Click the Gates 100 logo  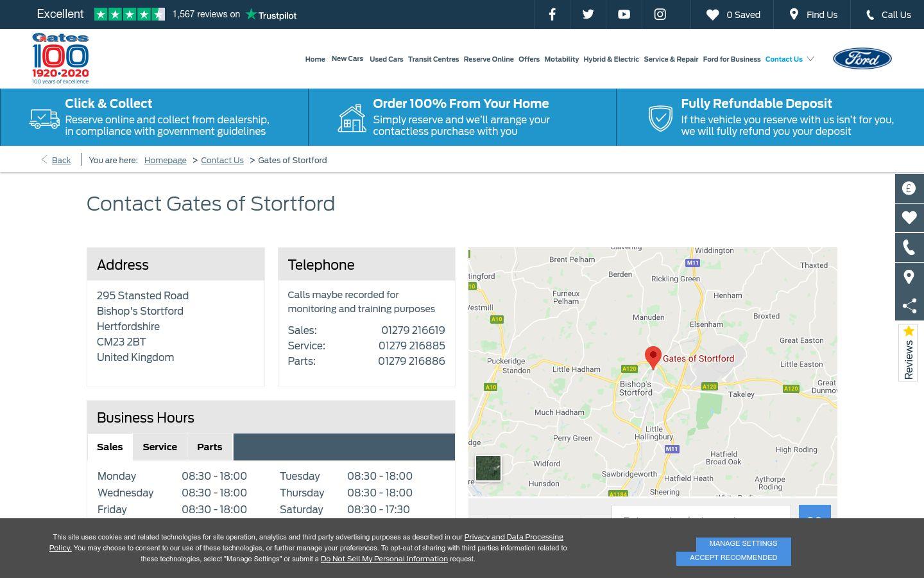(x=60, y=58)
